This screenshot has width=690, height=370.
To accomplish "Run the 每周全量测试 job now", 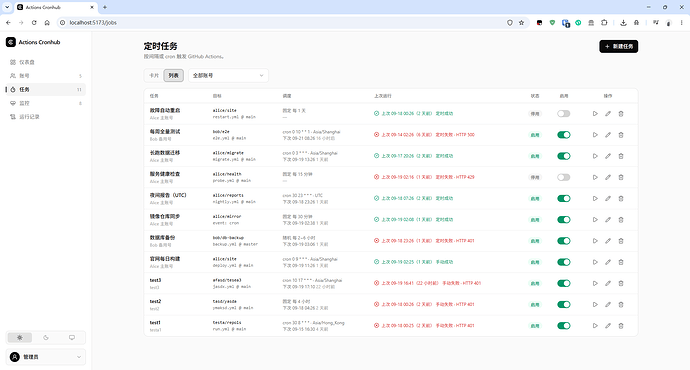I will [x=595, y=135].
